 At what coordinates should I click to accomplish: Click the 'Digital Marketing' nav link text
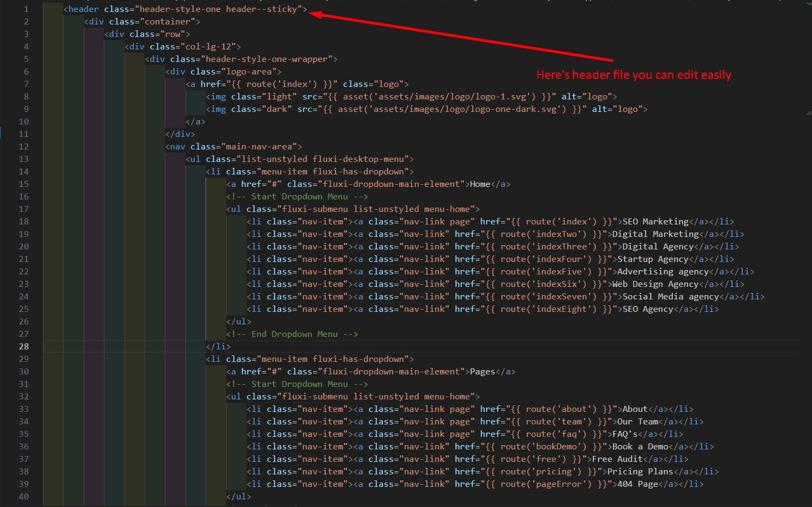pos(655,234)
